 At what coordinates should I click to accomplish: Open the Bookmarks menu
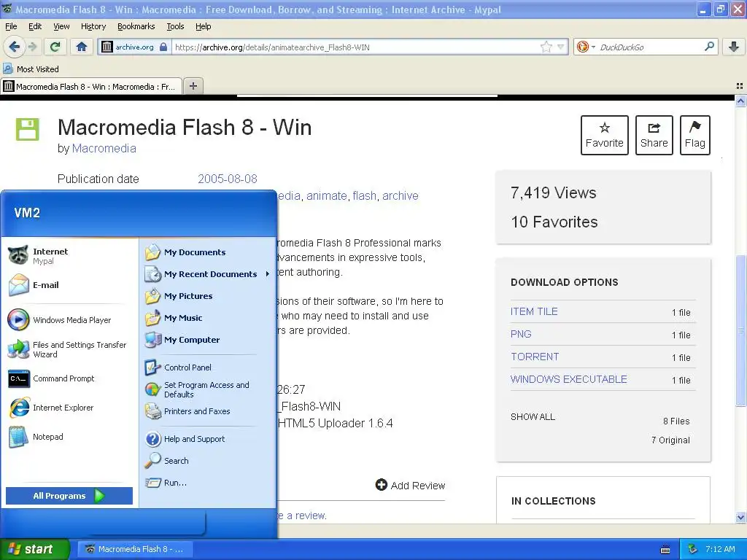[136, 26]
